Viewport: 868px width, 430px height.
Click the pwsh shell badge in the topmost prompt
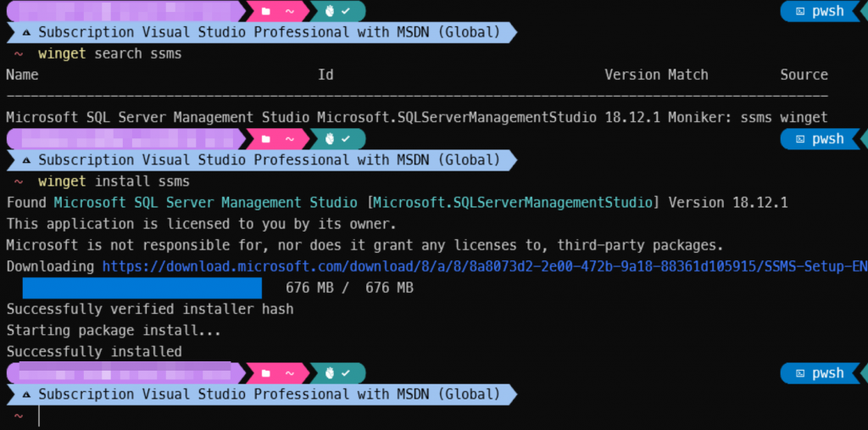(820, 11)
